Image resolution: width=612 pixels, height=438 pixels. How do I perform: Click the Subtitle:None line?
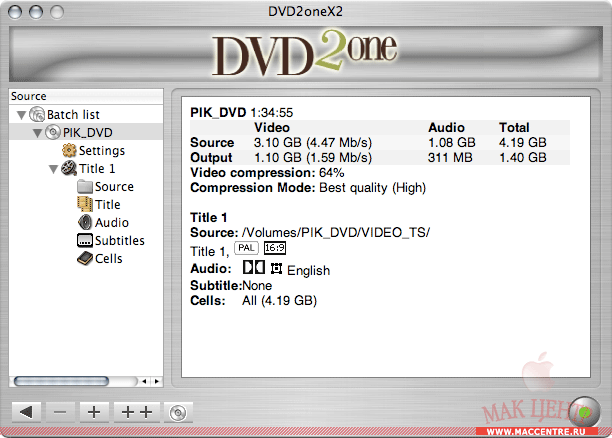231,285
